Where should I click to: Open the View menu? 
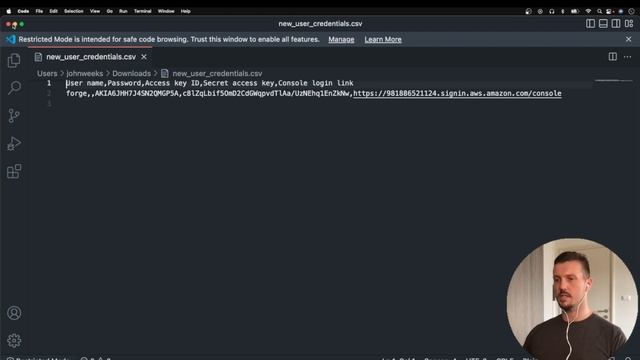[95, 11]
